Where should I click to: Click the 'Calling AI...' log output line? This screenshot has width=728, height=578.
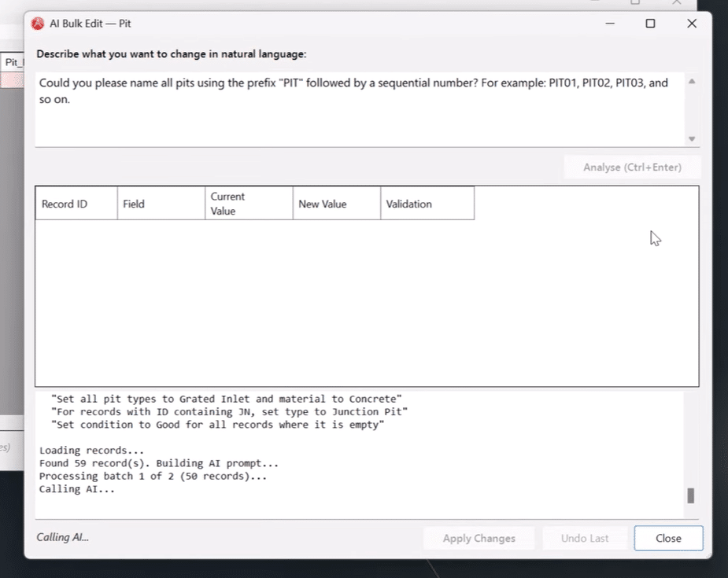point(76,489)
